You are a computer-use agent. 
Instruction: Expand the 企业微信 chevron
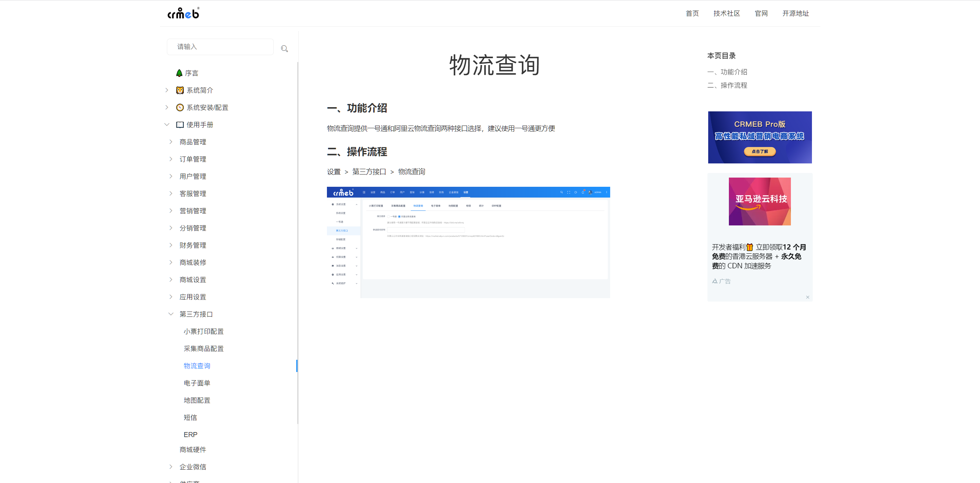pos(171,467)
